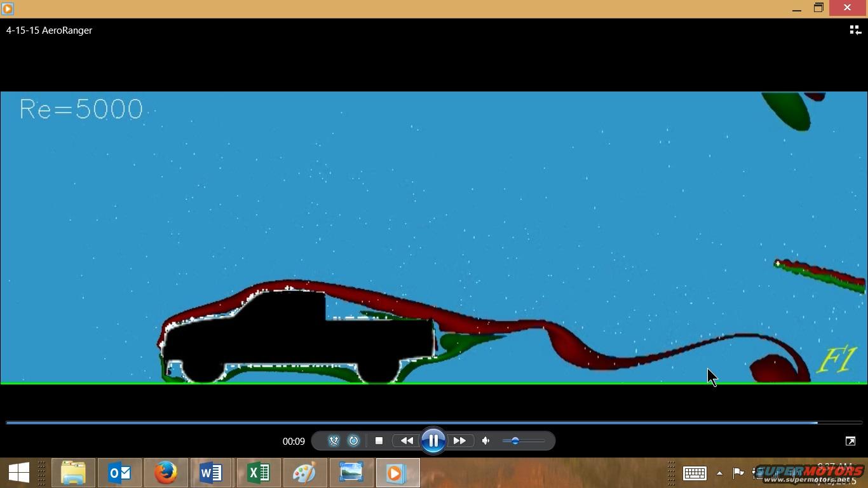The width and height of the screenshot is (868, 488).
Task: Open File Explorer from the taskbar
Action: point(73,473)
